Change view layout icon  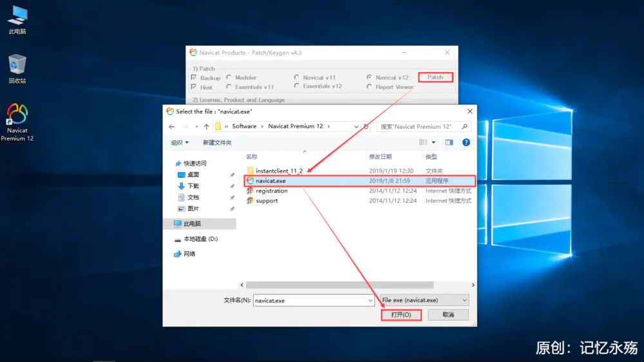tap(423, 142)
